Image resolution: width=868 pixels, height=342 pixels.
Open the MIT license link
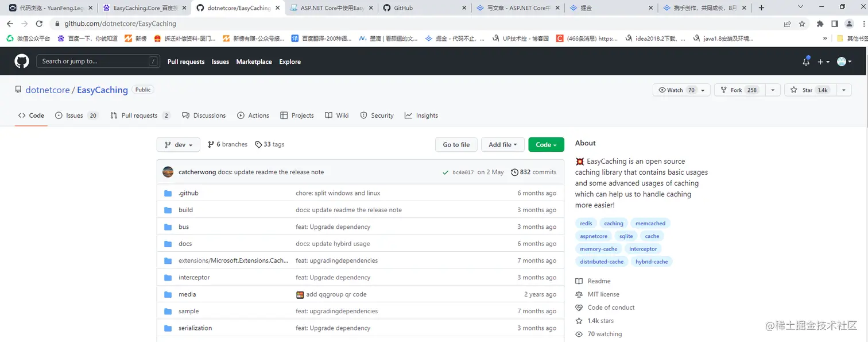(597, 294)
